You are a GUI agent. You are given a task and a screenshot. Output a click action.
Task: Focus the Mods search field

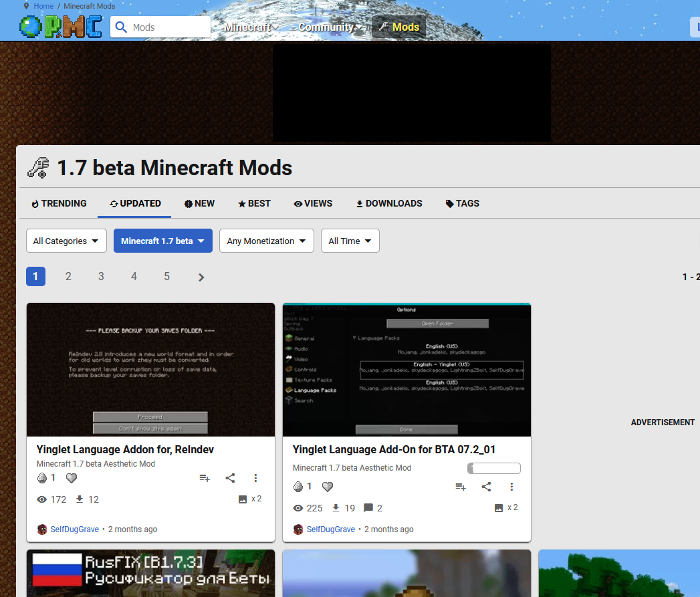[160, 27]
